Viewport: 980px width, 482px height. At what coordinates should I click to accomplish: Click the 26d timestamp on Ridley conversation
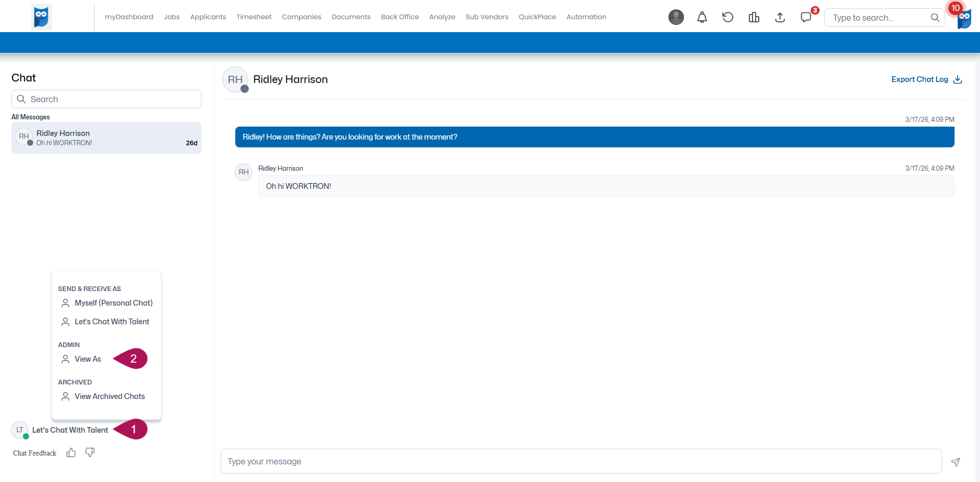(192, 143)
